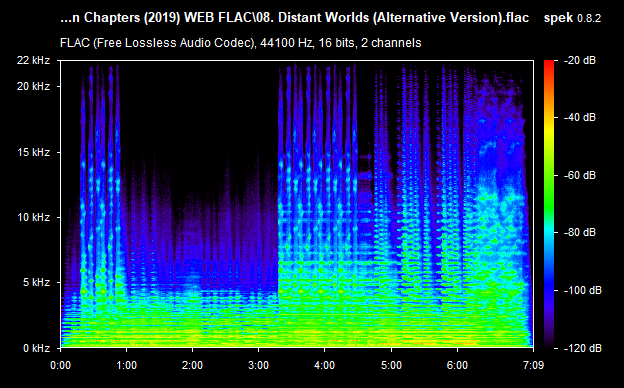624x388 pixels.
Task: Click the 2:00 time axis marker
Action: coord(193,365)
